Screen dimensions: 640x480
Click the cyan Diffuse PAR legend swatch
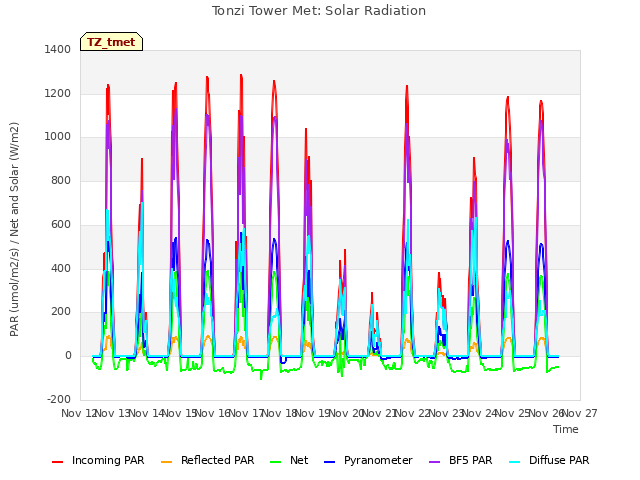515,462
